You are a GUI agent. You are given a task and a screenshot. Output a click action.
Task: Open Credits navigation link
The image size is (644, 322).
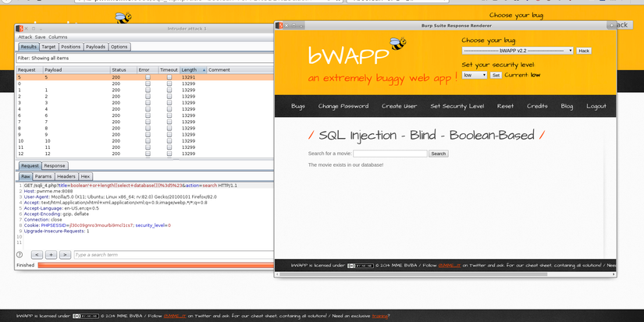[x=537, y=106]
